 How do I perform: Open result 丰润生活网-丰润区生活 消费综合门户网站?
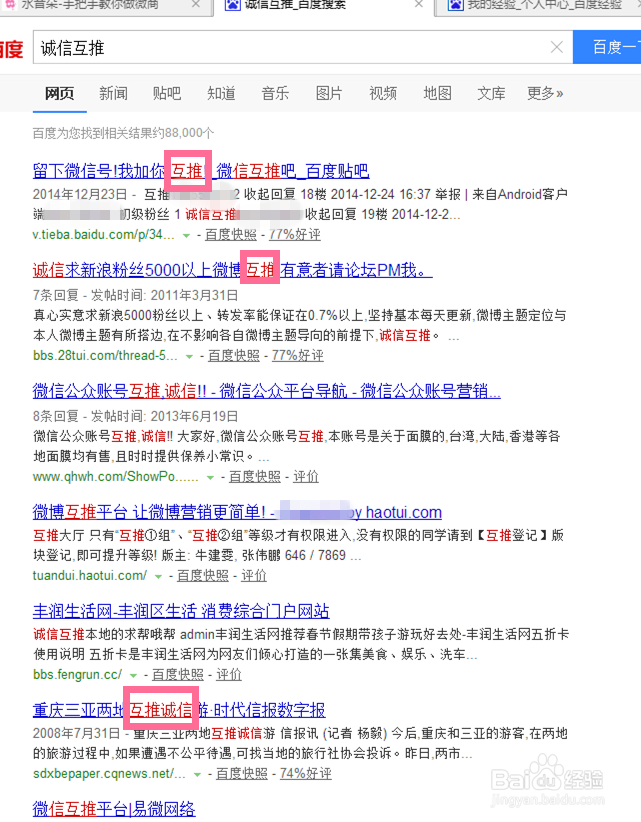point(181,611)
